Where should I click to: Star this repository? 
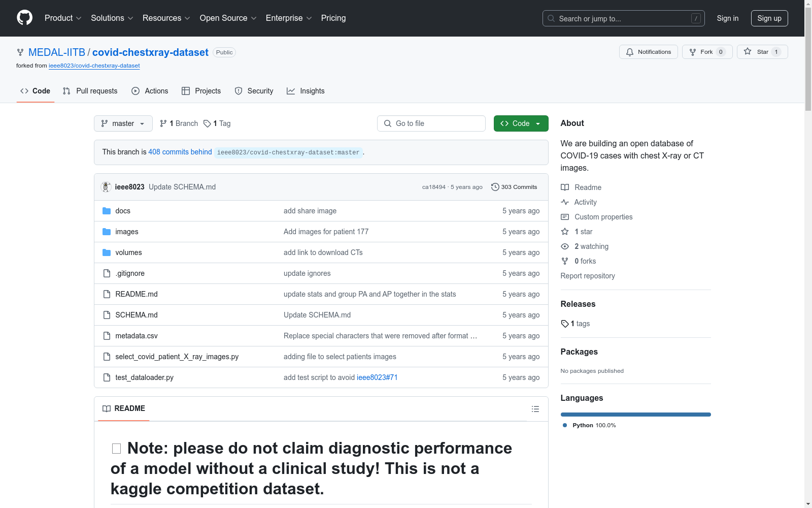point(762,52)
